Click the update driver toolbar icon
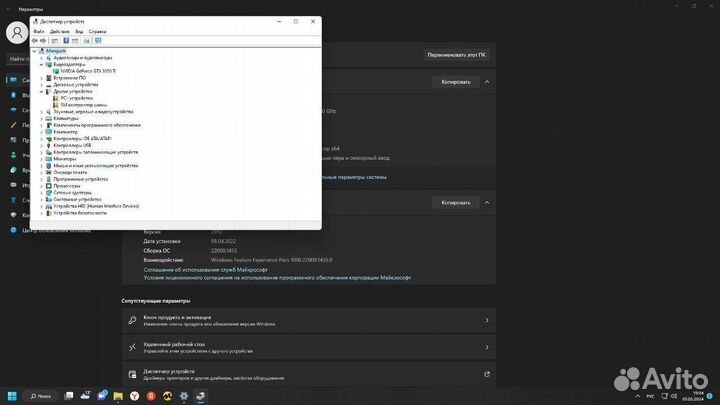Viewport: 720px width, 405px height. click(x=87, y=41)
